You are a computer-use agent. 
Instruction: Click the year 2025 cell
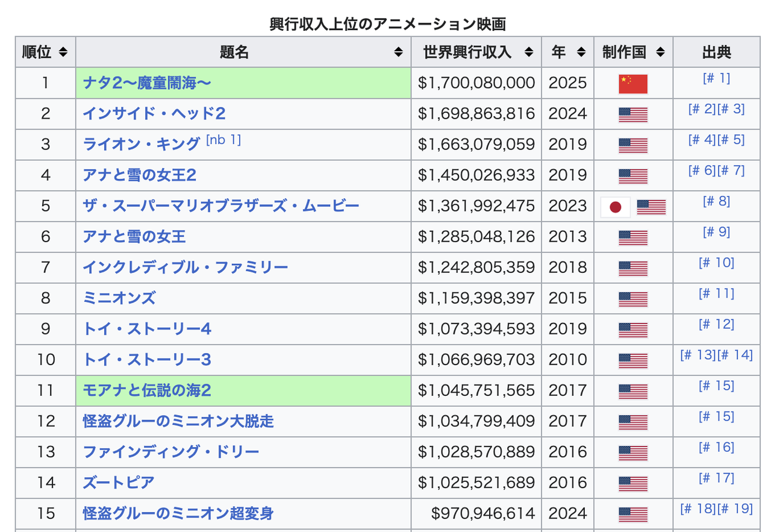pos(567,83)
